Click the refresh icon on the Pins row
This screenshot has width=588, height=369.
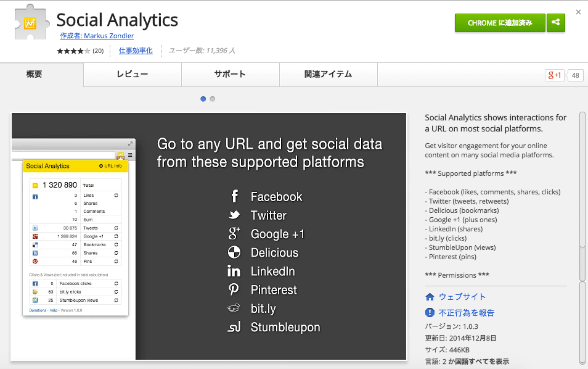pos(116,261)
